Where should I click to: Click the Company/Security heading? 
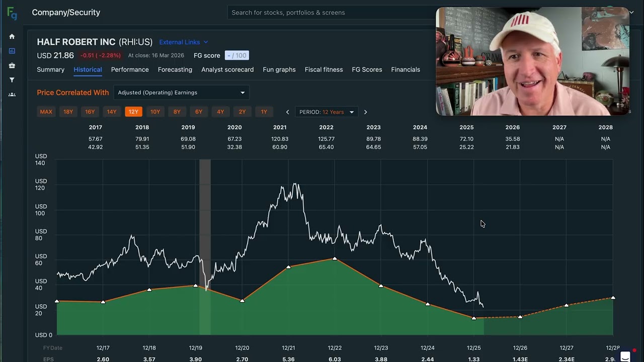pyautogui.click(x=66, y=13)
